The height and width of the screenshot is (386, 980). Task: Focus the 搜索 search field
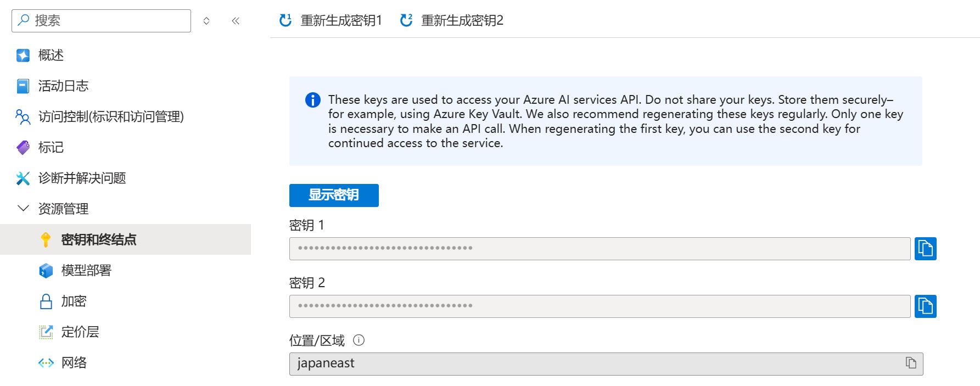point(101,21)
